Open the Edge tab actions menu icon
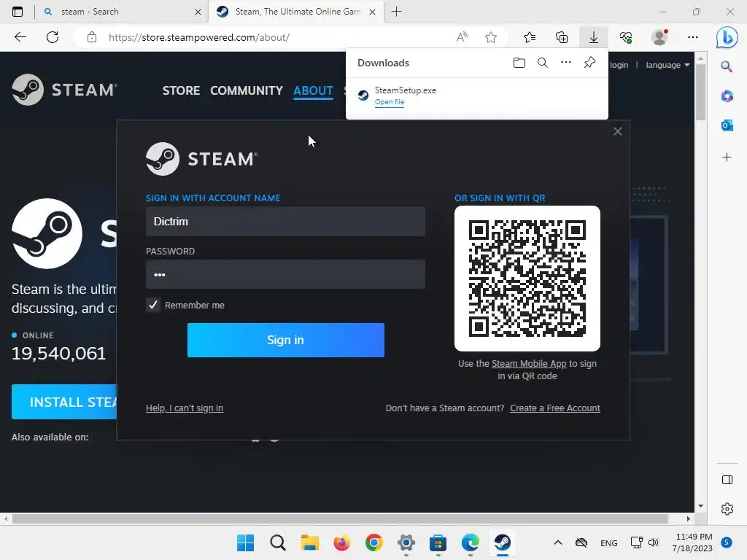The width and height of the screenshot is (747, 560). click(x=18, y=12)
